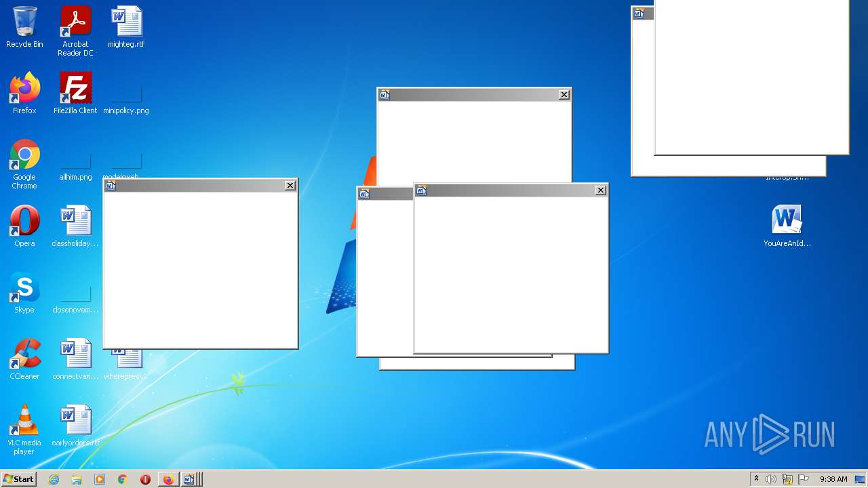Image resolution: width=868 pixels, height=488 pixels.
Task: Click Word icon in top-center window title bar
Action: point(384,95)
